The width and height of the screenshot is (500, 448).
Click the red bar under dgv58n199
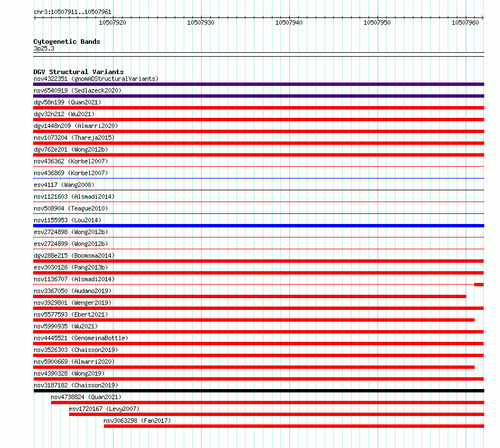(258, 108)
